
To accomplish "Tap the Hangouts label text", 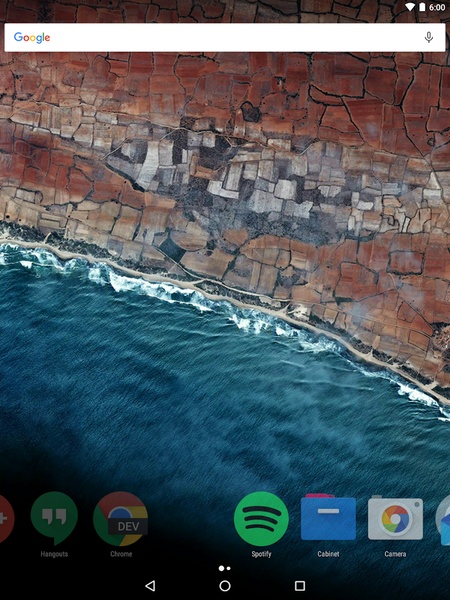I will coord(54,554).
